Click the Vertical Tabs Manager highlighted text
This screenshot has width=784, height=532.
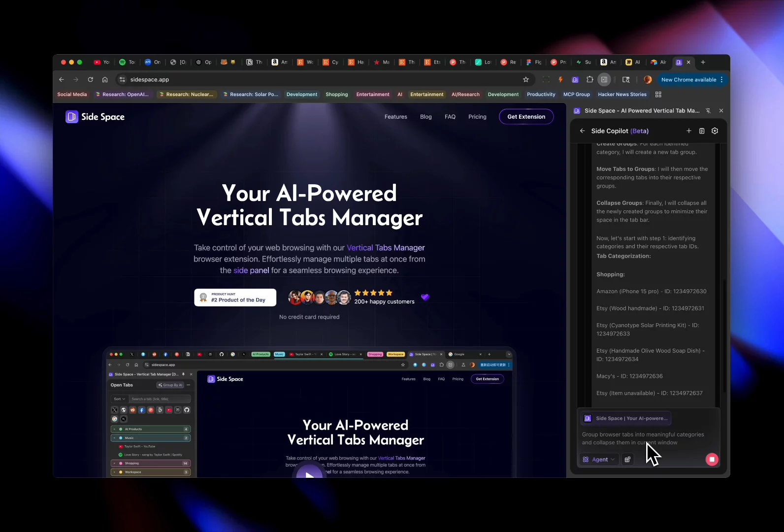(x=386, y=248)
